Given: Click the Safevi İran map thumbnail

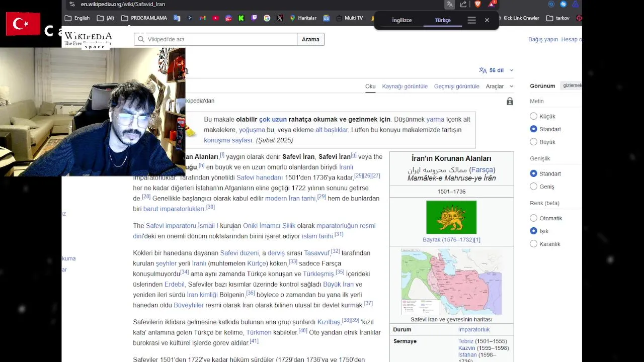Looking at the screenshot, I should click(x=451, y=282).
